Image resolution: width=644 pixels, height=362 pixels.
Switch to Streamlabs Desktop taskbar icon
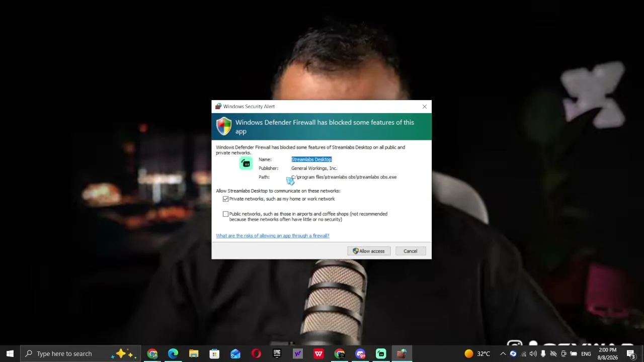coord(381,354)
